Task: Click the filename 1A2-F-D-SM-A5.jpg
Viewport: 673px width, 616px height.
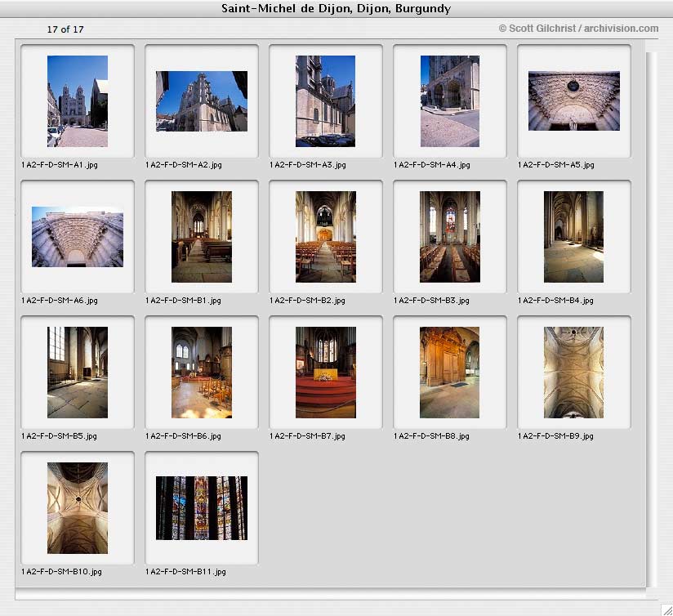Action: click(556, 165)
